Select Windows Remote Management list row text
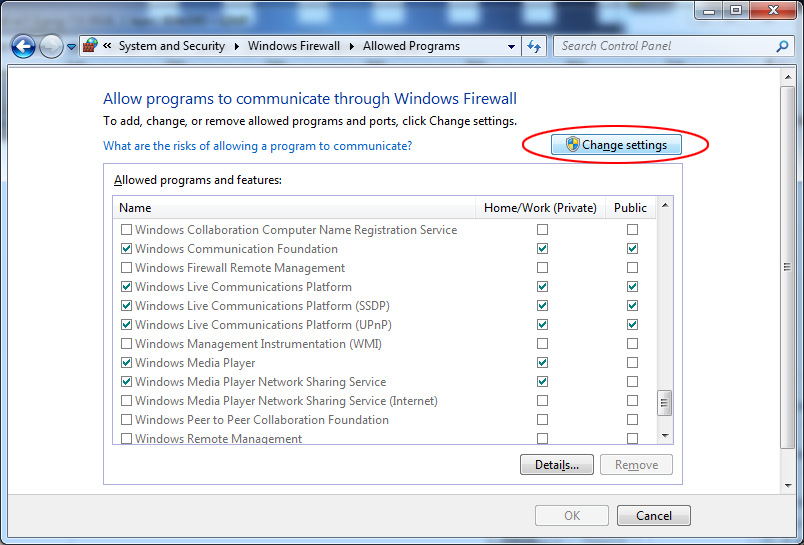The image size is (804, 545). click(218, 438)
